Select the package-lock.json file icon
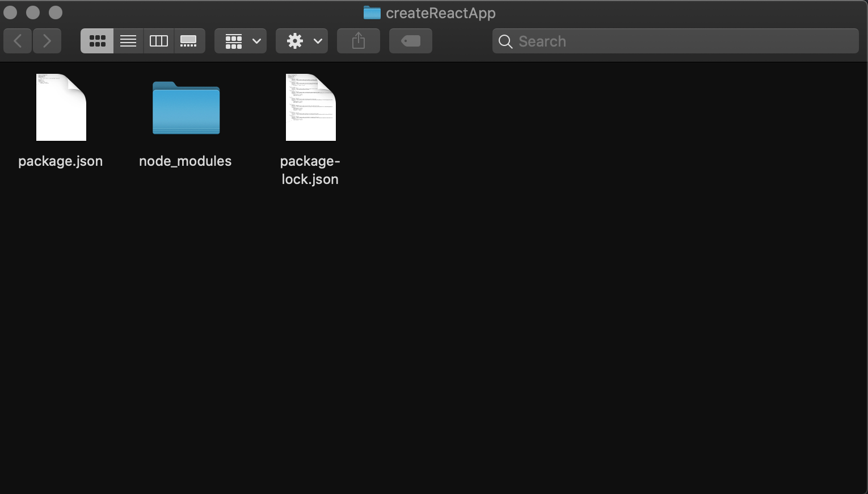Screen dimensions: 868x494 [311, 107]
